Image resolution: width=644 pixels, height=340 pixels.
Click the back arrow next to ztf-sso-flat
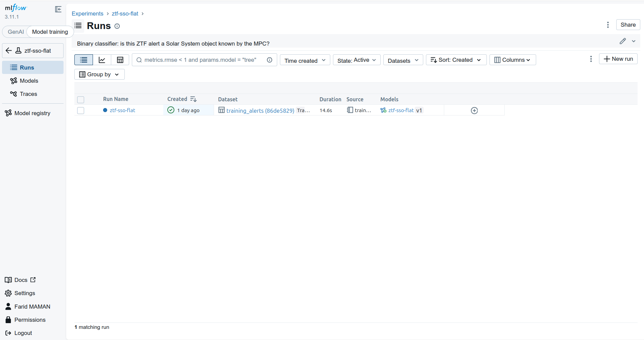pos(9,51)
